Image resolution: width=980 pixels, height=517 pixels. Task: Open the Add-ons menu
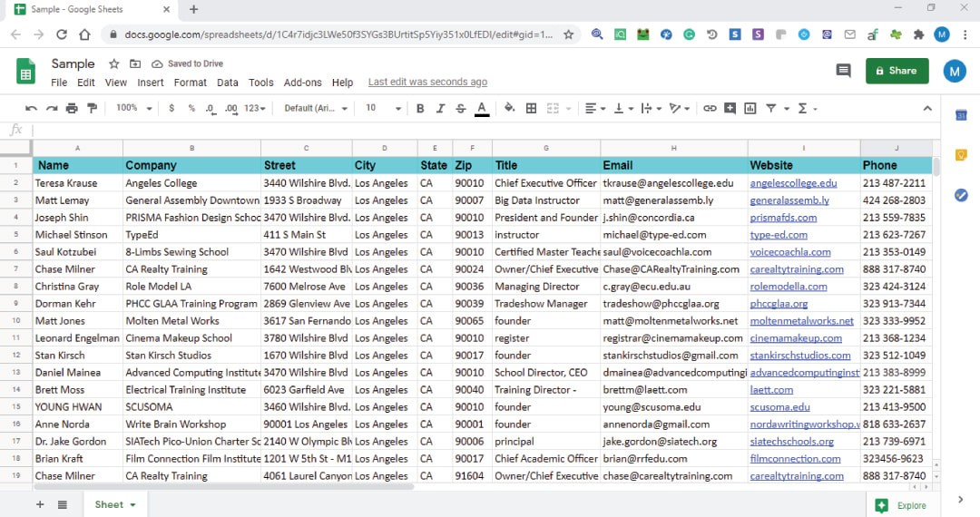coord(302,83)
